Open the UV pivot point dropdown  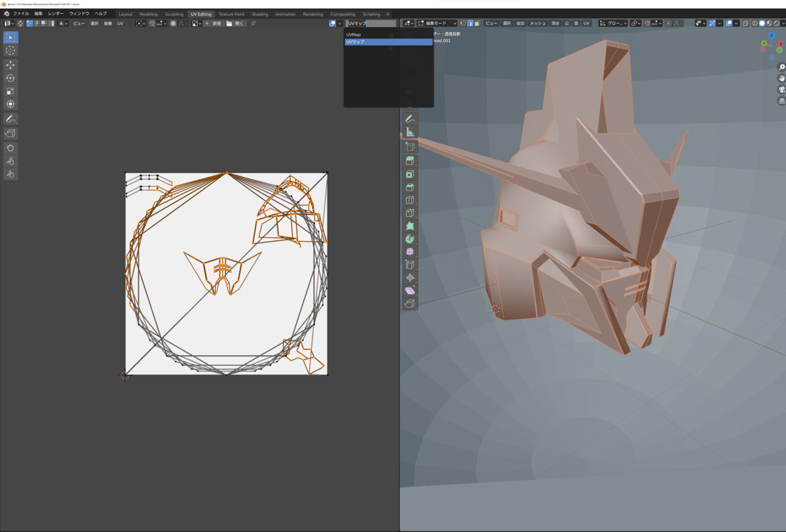(x=141, y=24)
